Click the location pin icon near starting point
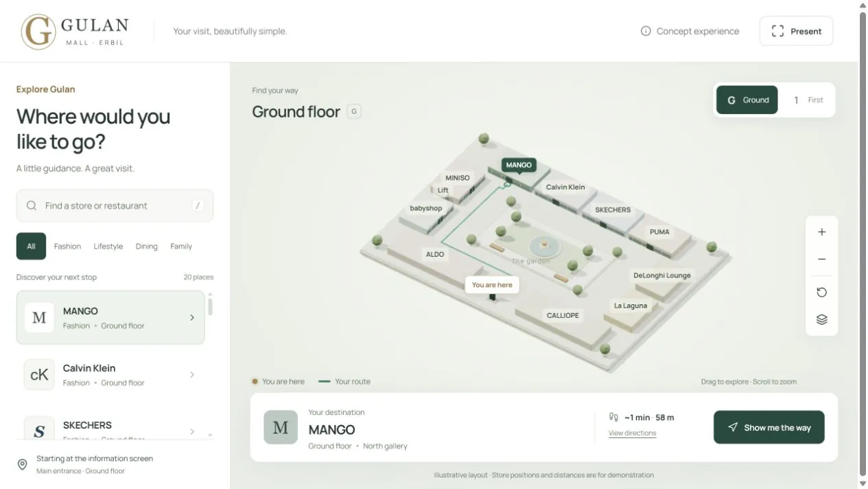The width and height of the screenshot is (868, 489). [x=23, y=464]
